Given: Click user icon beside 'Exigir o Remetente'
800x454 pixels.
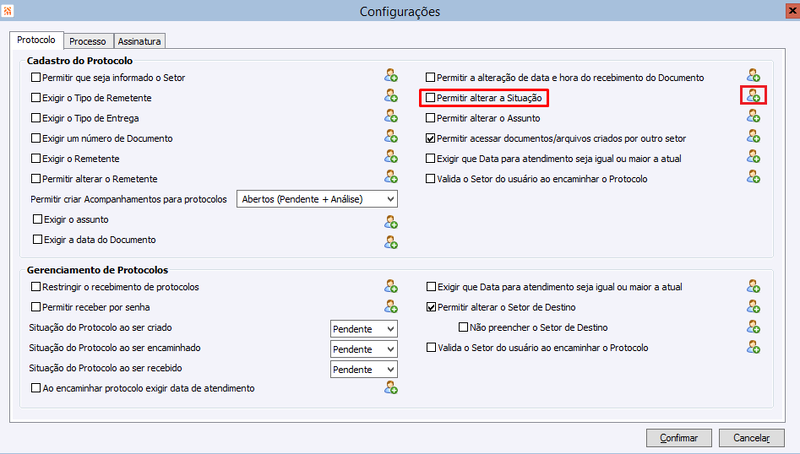Looking at the screenshot, I should point(391,157).
